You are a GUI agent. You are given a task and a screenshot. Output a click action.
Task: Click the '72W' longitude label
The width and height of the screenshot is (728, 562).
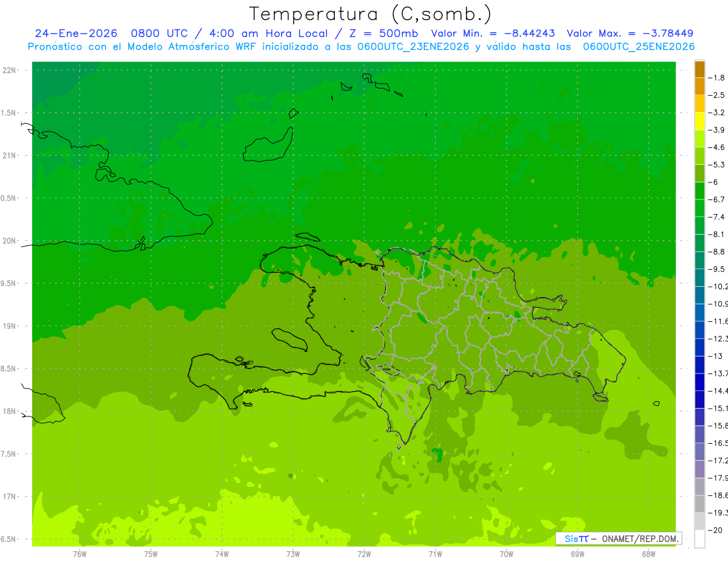pos(364,554)
